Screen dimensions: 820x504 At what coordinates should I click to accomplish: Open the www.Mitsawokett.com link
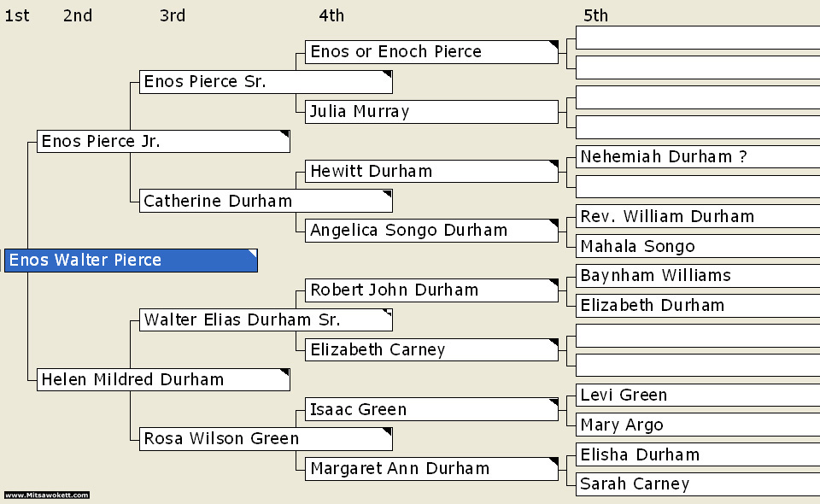pos(47,495)
